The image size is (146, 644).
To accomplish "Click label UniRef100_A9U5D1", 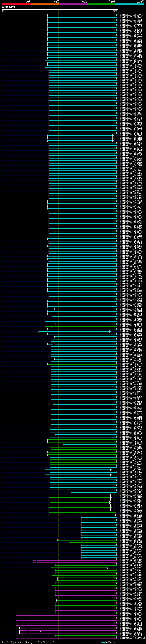I will click(131, 50).
